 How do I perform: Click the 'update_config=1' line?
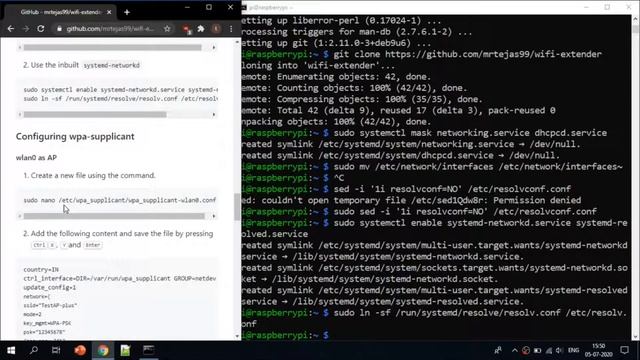tap(50, 287)
